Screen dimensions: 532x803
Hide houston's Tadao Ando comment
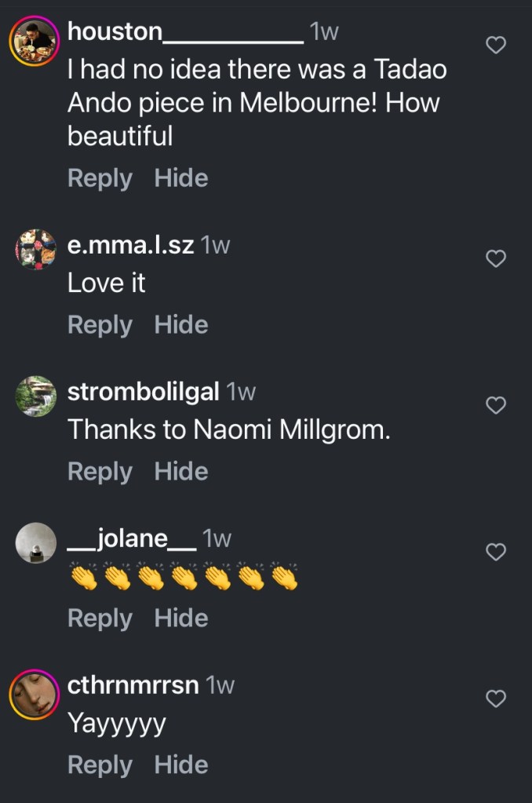tap(181, 177)
